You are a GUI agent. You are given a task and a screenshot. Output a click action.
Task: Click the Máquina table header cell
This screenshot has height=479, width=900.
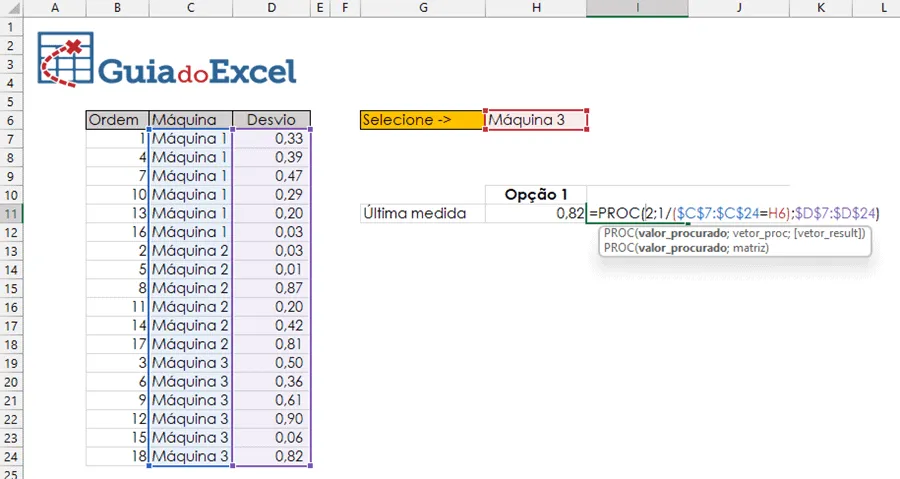[191, 120]
